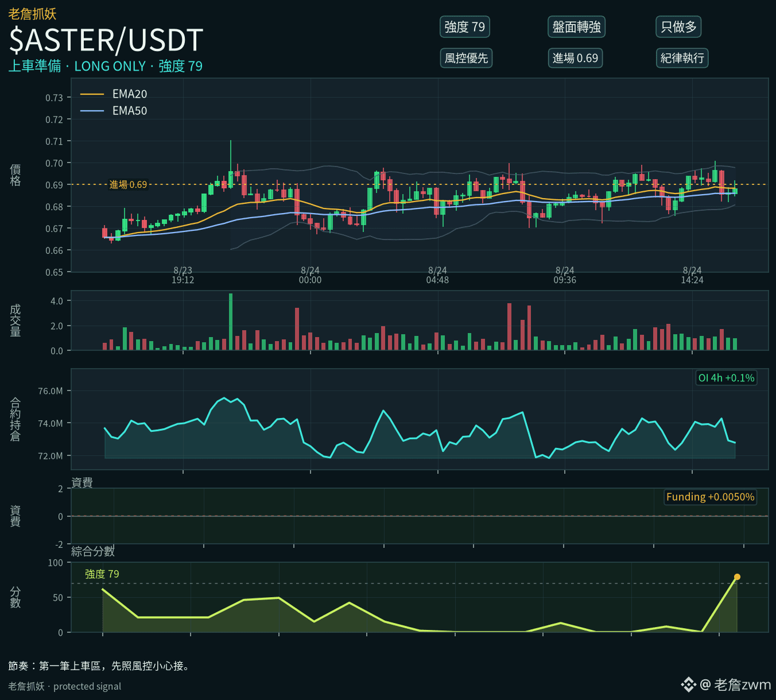Click the EMA20 yellow legend line

pos(92,94)
